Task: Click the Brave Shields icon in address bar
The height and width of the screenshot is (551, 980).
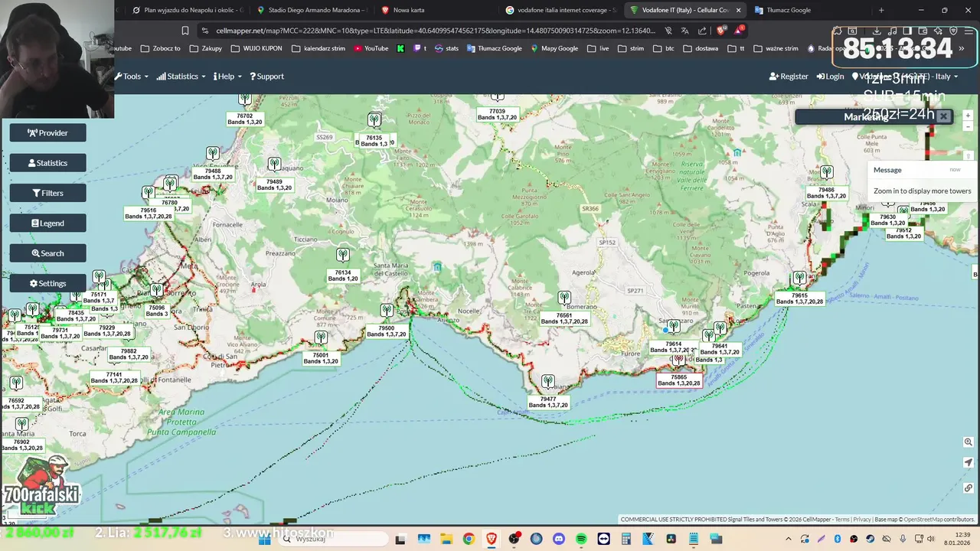Action: click(x=720, y=31)
